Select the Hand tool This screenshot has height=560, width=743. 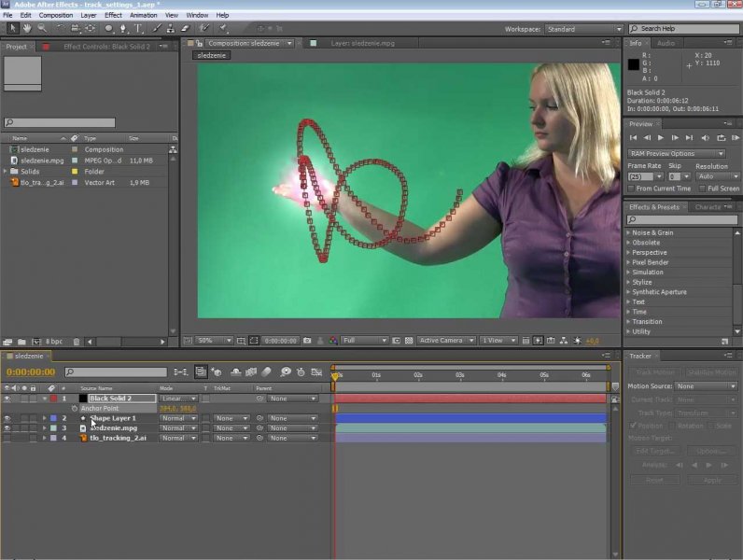point(26,29)
